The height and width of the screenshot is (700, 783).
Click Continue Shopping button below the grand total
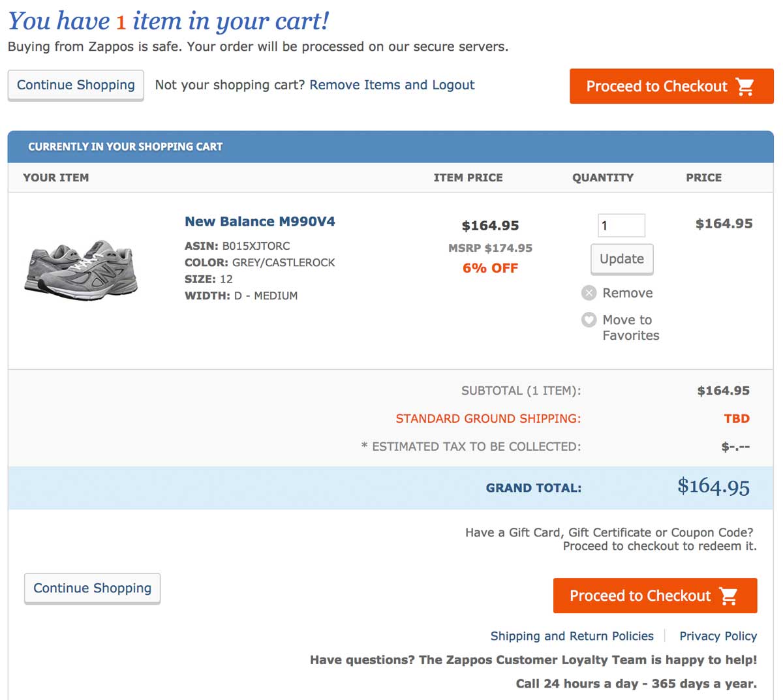tap(92, 588)
